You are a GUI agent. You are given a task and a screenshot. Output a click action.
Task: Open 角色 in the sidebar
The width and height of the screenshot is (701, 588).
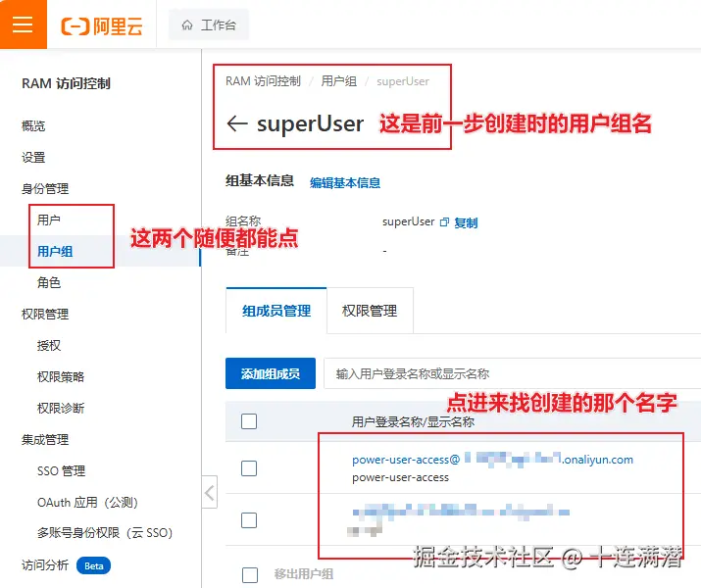tap(49, 282)
